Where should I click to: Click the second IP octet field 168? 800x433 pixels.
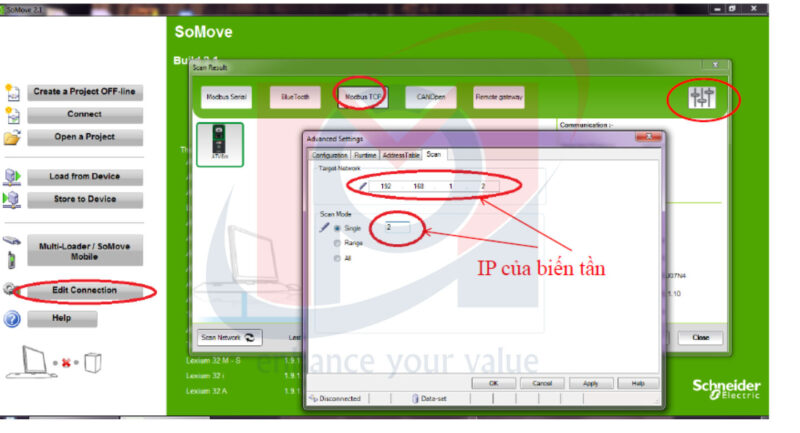pyautogui.click(x=418, y=186)
